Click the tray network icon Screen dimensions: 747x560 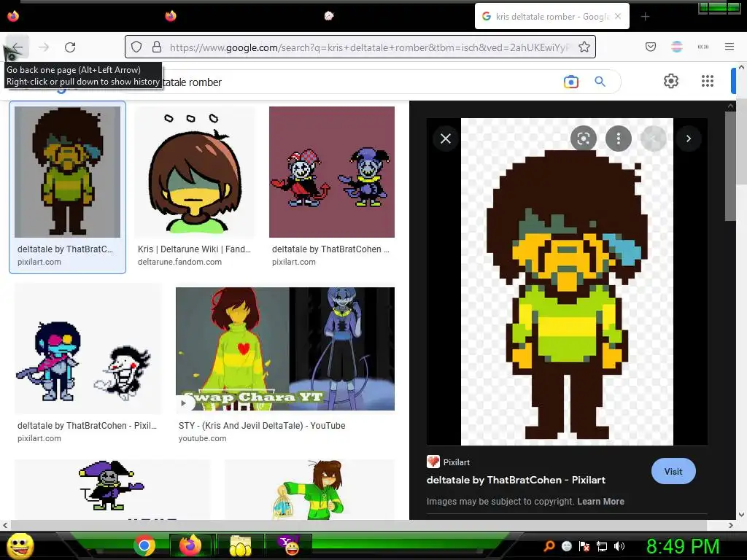[602, 546]
